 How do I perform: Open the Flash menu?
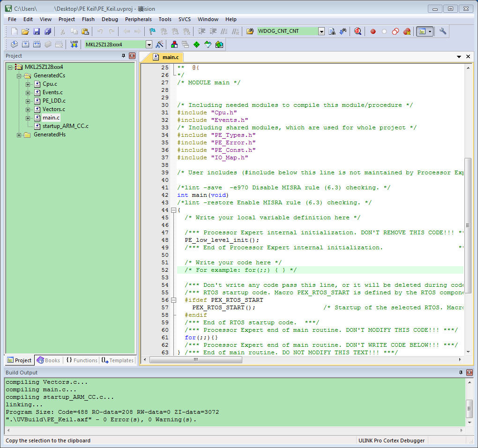(x=88, y=19)
